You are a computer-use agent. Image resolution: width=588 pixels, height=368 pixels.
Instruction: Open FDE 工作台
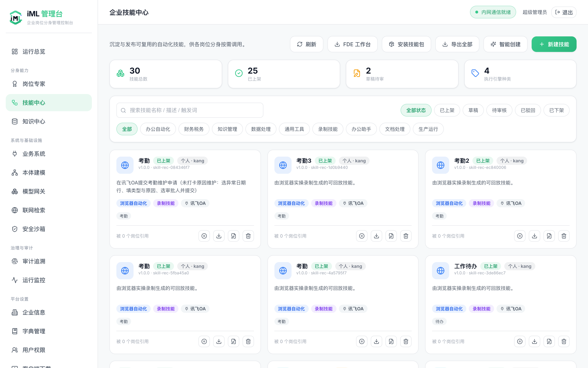point(352,44)
